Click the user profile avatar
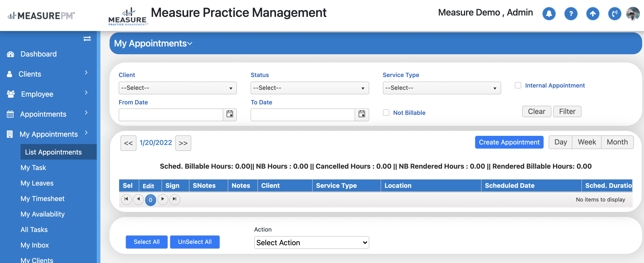The width and height of the screenshot is (644, 263). 633,14
